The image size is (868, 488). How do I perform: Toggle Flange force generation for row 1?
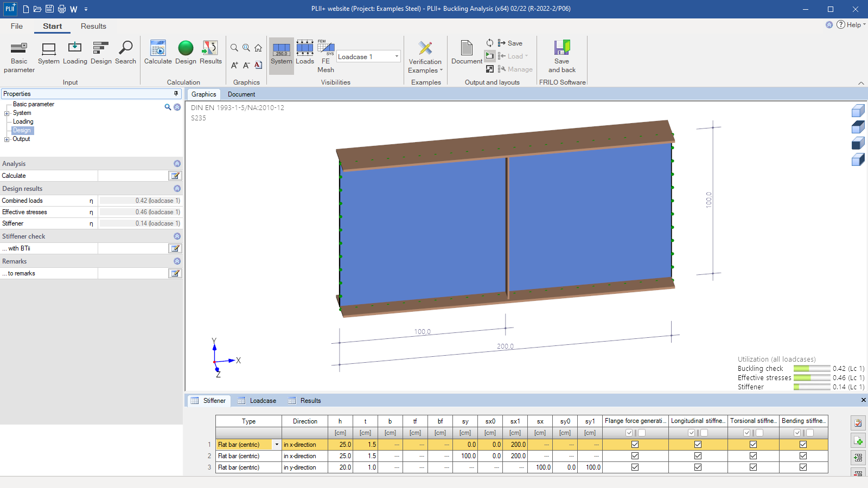point(635,445)
